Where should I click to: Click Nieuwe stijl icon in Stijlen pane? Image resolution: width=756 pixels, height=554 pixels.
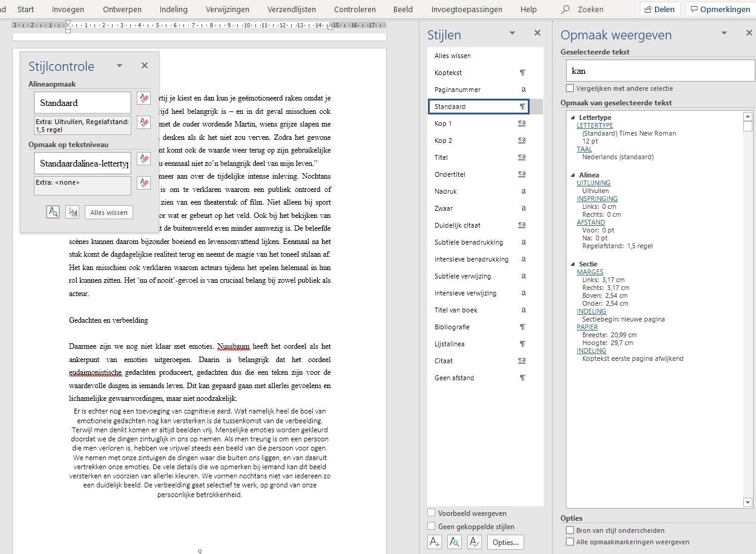click(x=435, y=542)
